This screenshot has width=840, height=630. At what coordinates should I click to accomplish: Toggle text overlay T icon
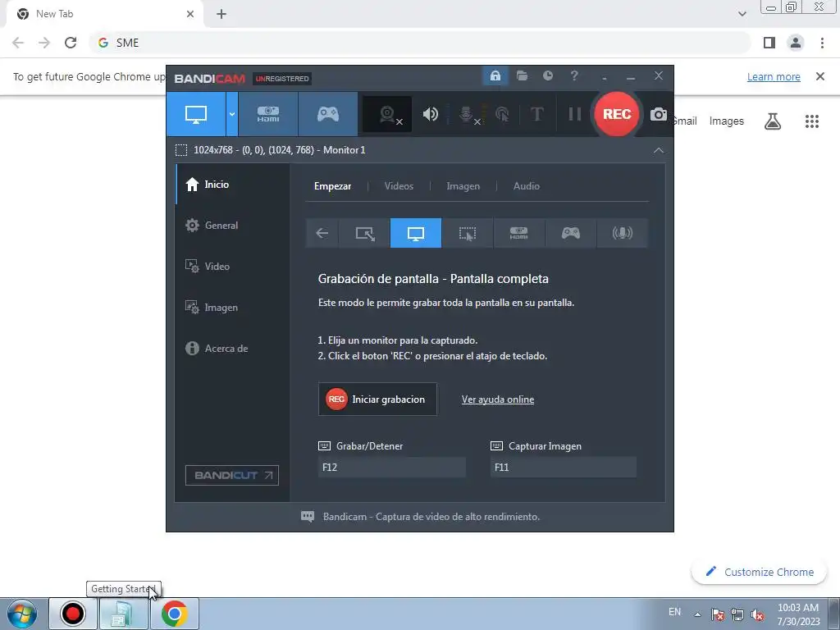click(x=536, y=114)
